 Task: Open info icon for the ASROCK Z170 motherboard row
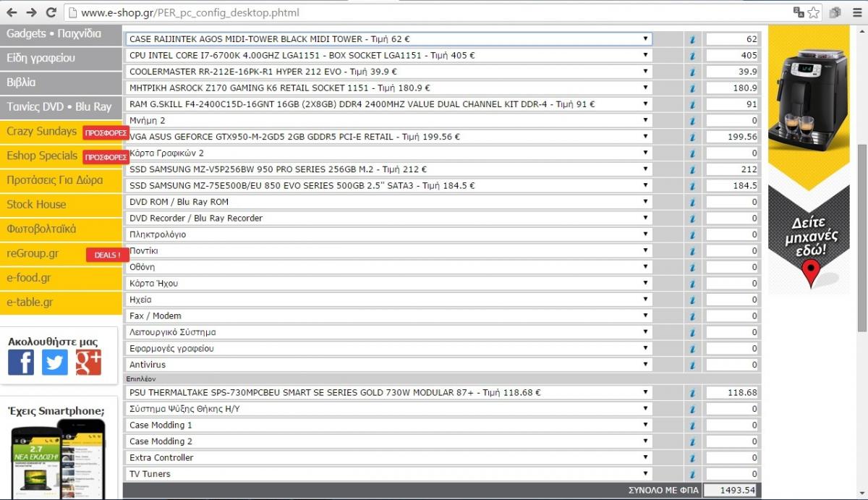coord(692,88)
